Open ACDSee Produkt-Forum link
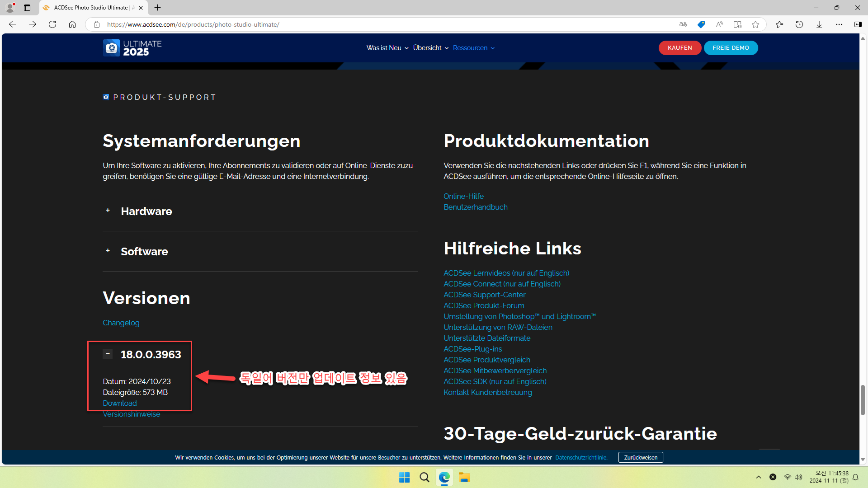 (484, 305)
